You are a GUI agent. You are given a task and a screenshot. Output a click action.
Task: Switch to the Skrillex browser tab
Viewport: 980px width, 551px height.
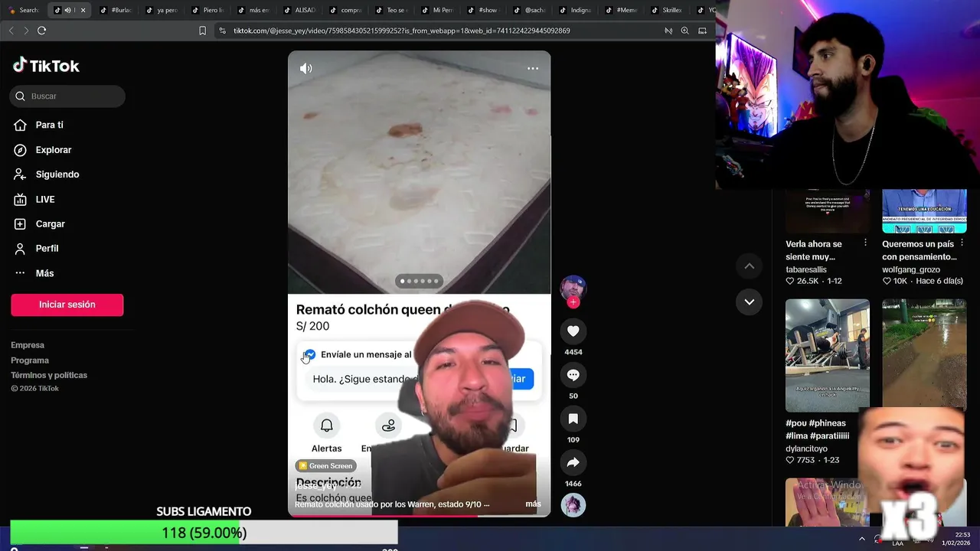click(x=666, y=10)
